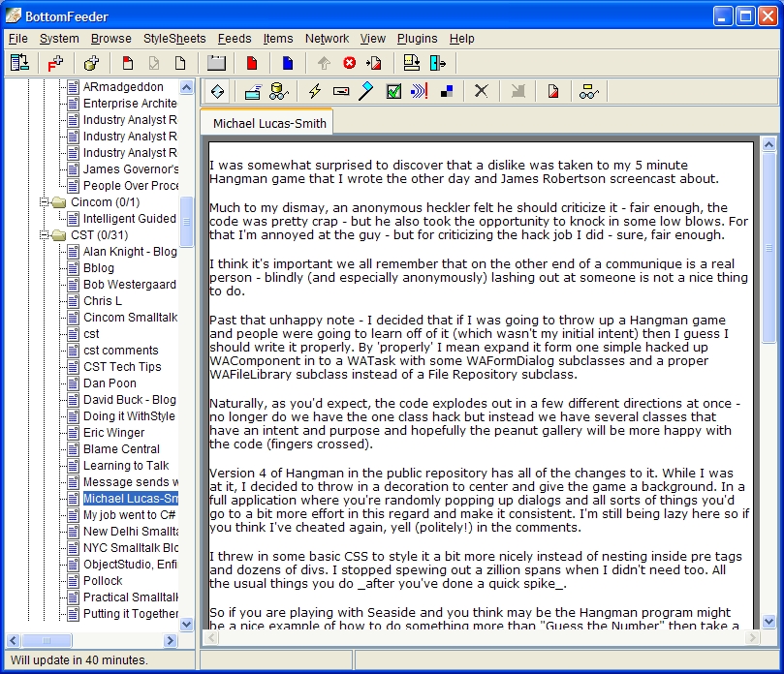Click the red F plus add feed icon
The image size is (784, 674).
click(54, 63)
